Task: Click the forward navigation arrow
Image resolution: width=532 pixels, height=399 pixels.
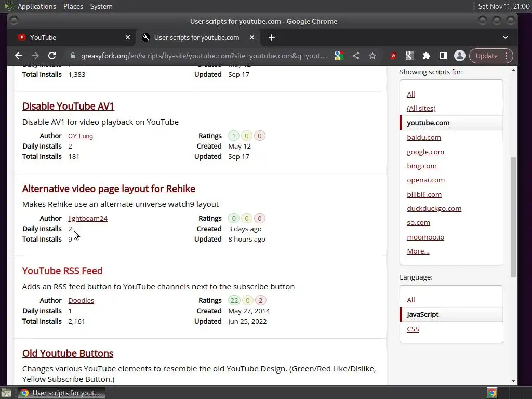Action: tap(35, 56)
